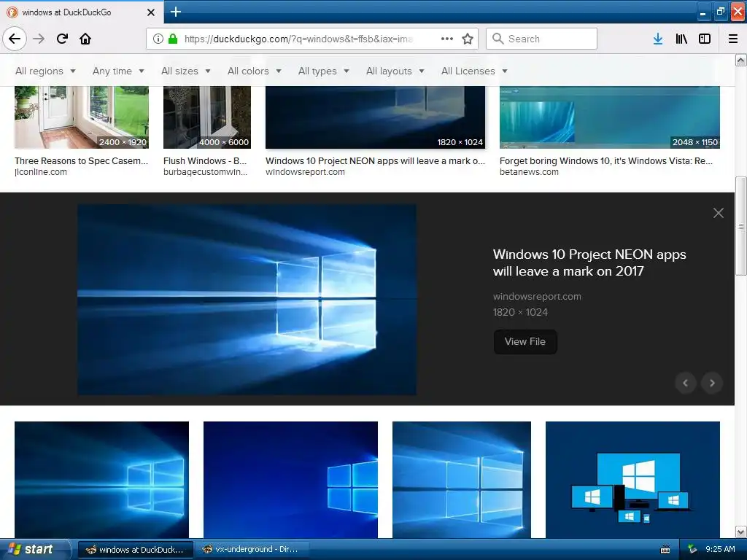Click the forward navigation arrow

click(39, 39)
